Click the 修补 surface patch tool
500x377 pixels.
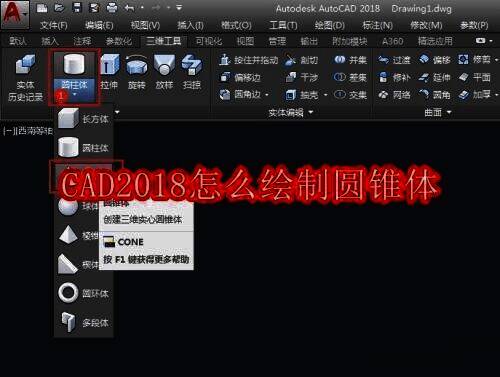pos(394,78)
